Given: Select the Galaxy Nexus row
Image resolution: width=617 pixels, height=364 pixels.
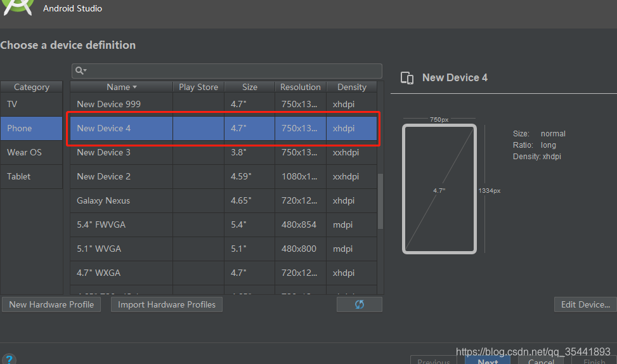Looking at the screenshot, I should (223, 200).
